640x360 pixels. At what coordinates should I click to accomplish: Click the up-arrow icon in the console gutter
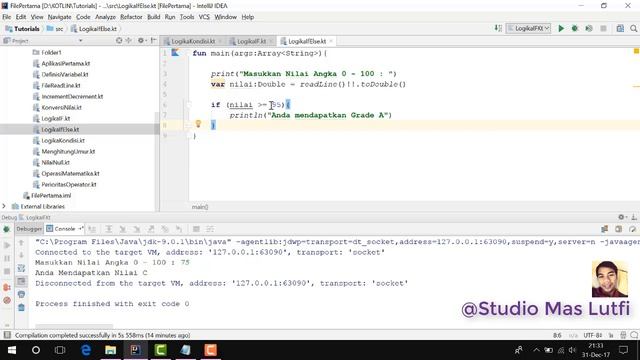pyautogui.click(x=21, y=243)
